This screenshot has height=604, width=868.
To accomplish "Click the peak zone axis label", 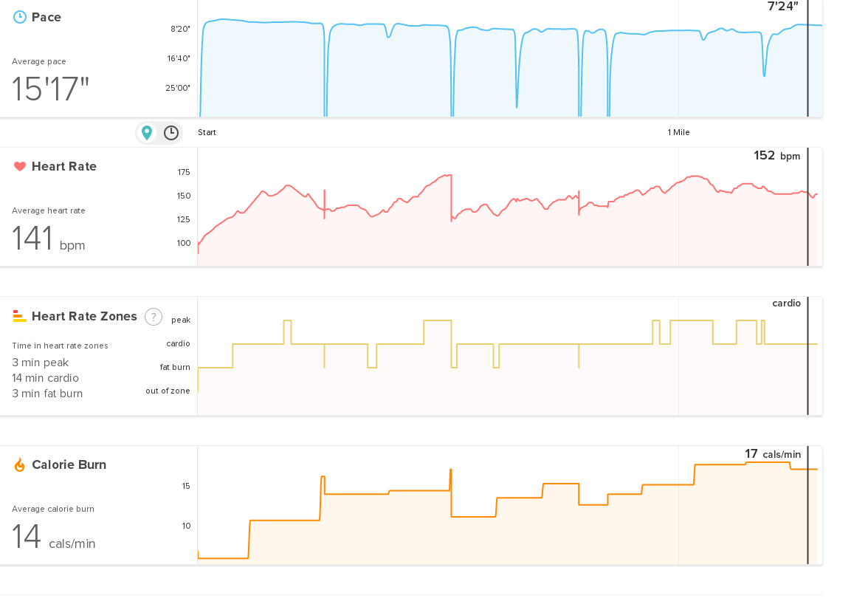I will (180, 320).
